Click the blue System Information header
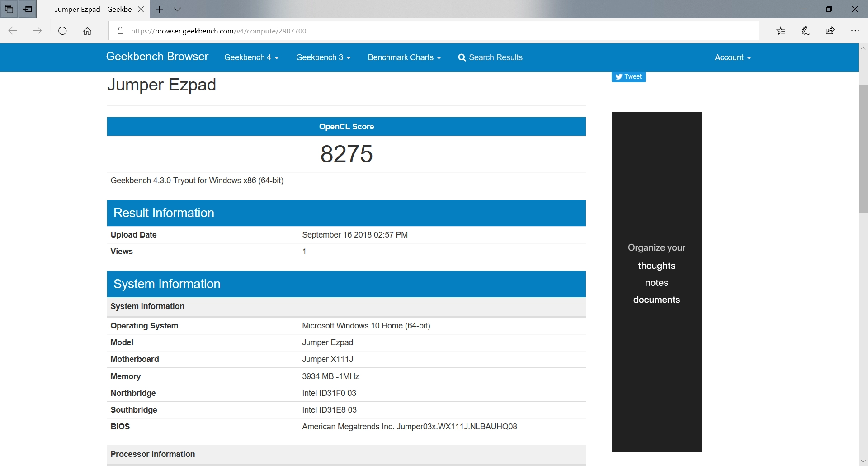The width and height of the screenshot is (868, 466). [346, 284]
